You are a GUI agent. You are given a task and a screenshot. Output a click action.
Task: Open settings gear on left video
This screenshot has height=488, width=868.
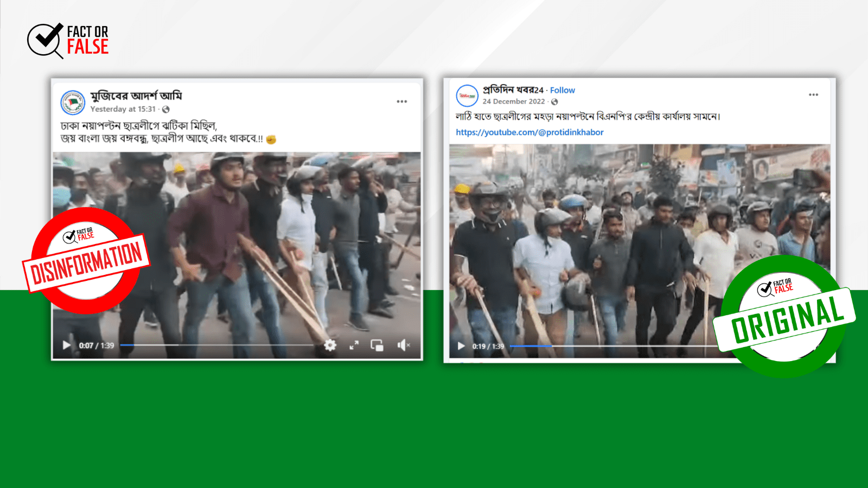pos(330,345)
